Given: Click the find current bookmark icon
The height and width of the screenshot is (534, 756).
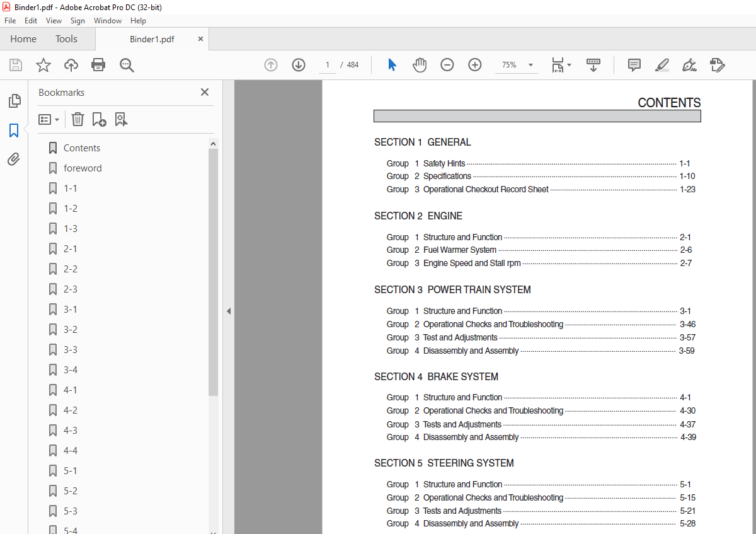Looking at the screenshot, I should (121, 119).
